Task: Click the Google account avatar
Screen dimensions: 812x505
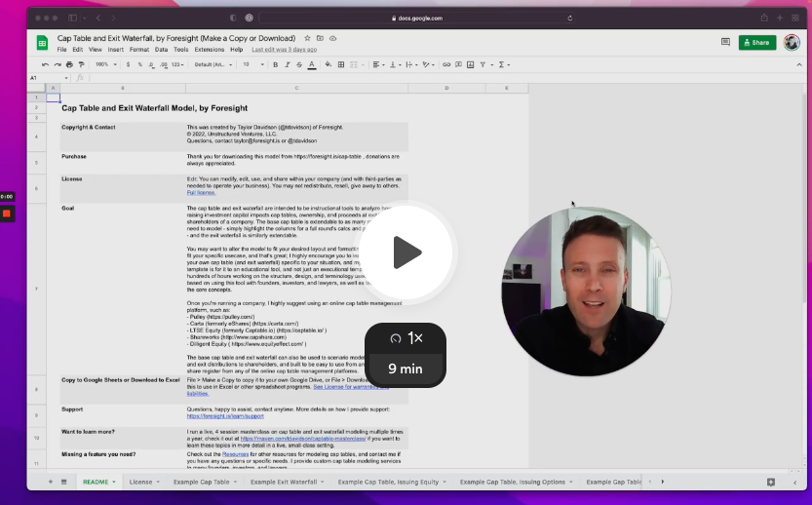Action: coord(792,43)
